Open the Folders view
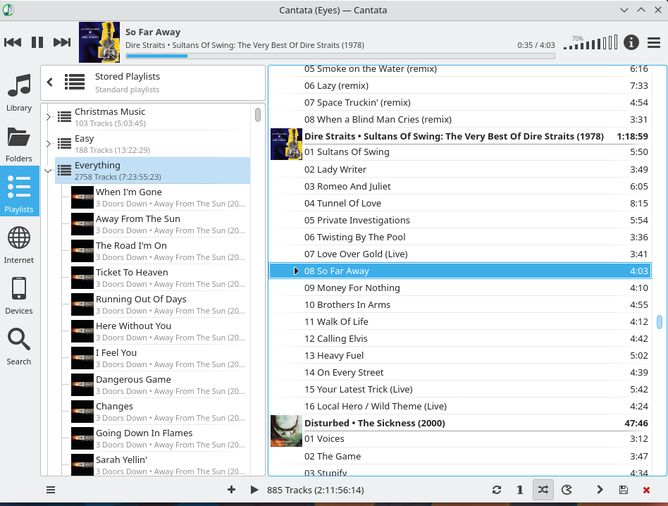The image size is (668, 506). click(x=19, y=144)
